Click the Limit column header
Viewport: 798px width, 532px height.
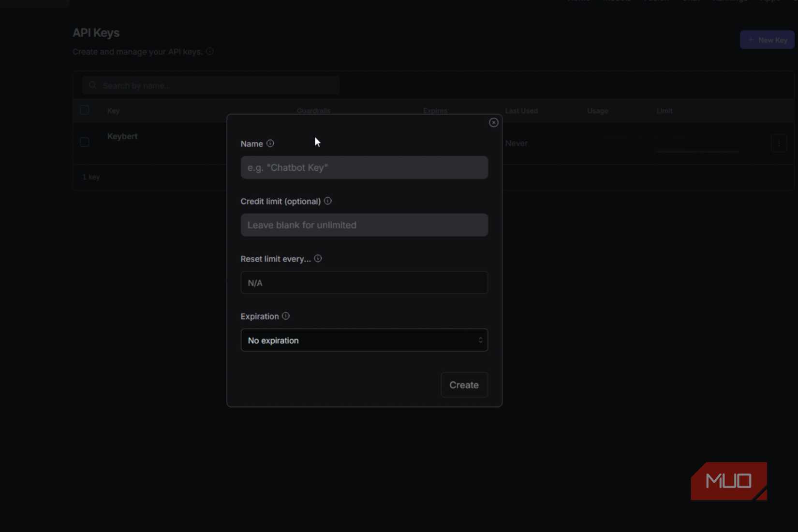click(x=665, y=111)
